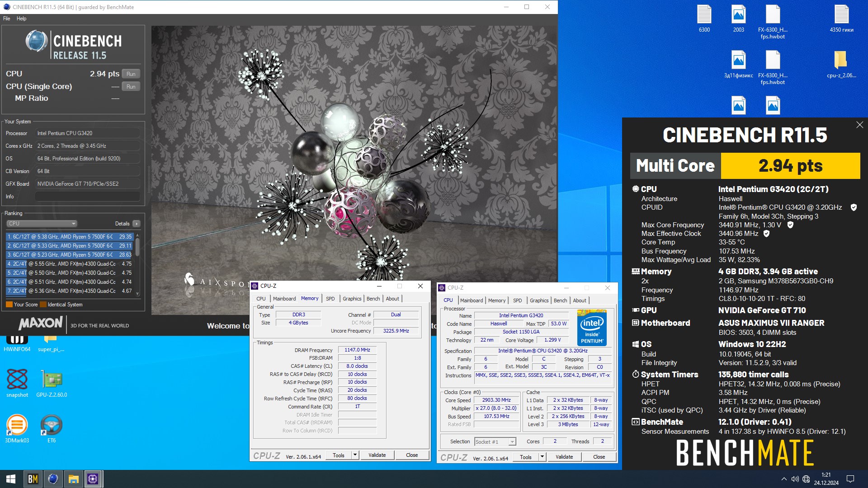Open the Cinebench Help menu
868x488 pixels.
click(x=22, y=19)
